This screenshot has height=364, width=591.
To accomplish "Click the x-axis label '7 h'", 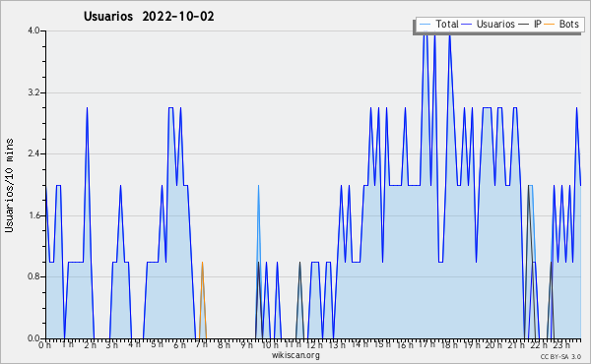I will pos(202,344).
